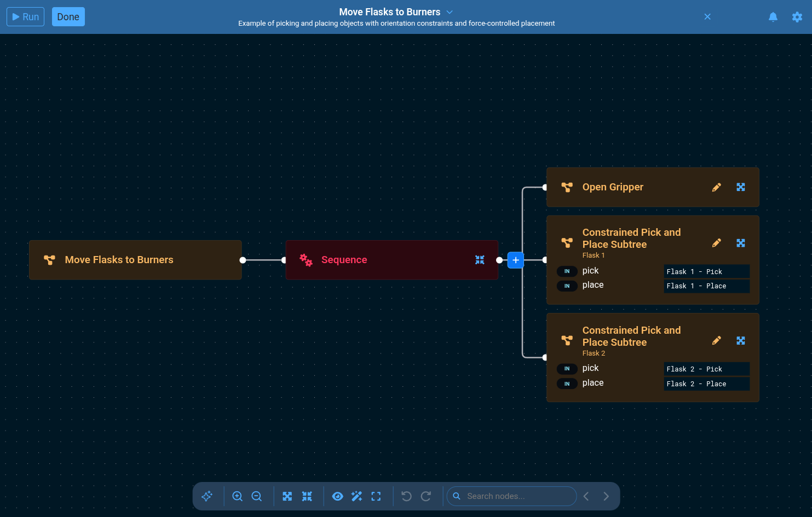Expand all nodes using the bottom toolbar
The height and width of the screenshot is (517, 812).
pyautogui.click(x=287, y=496)
